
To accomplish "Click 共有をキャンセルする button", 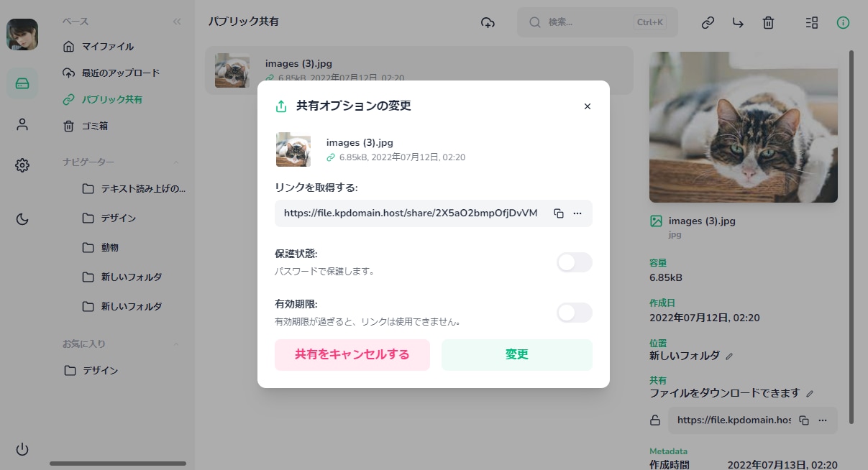I will point(352,355).
